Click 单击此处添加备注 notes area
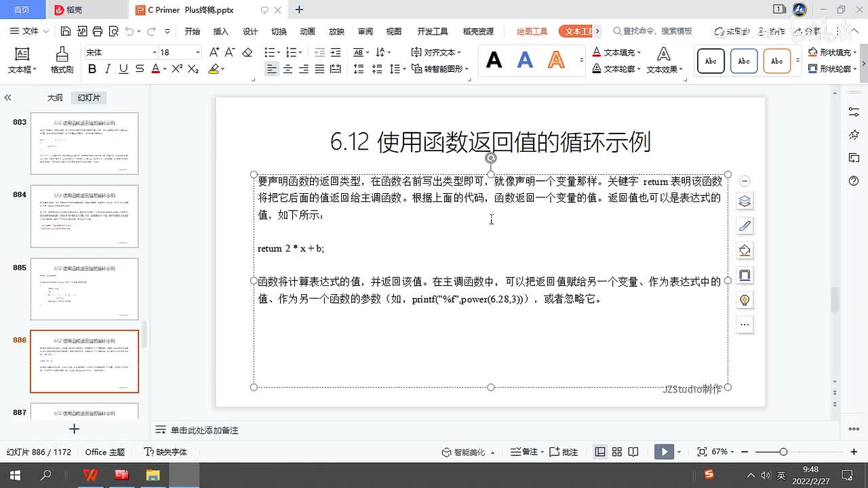The width and height of the screenshot is (868, 488). (204, 430)
